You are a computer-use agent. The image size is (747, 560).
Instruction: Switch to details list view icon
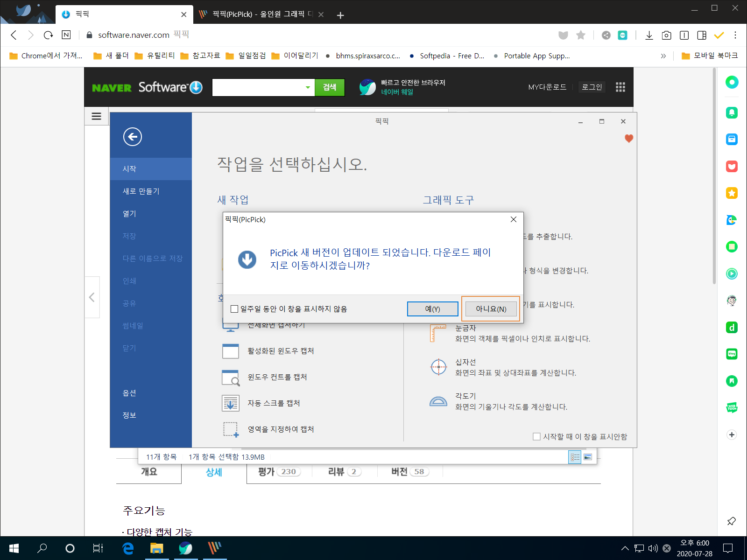click(x=575, y=457)
